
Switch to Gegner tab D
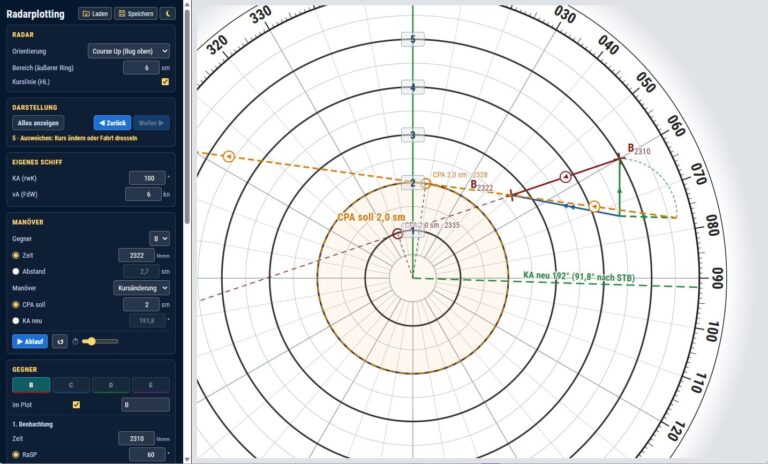point(111,385)
